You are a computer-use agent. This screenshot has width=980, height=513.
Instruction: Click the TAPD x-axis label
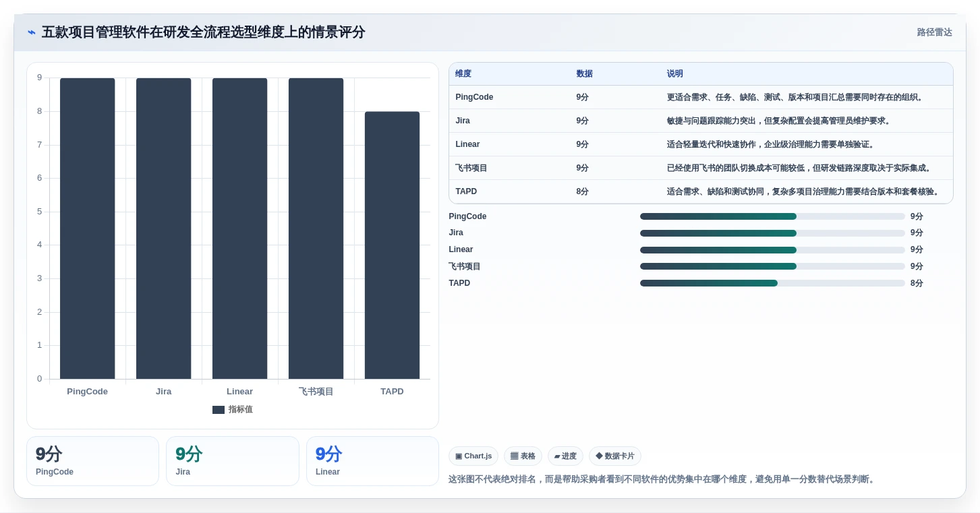[x=393, y=392]
